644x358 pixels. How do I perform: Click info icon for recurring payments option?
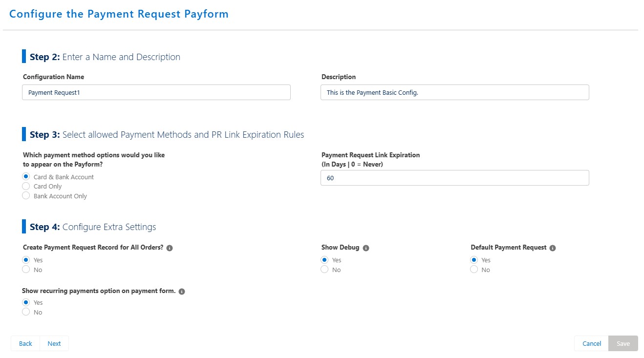(x=182, y=292)
